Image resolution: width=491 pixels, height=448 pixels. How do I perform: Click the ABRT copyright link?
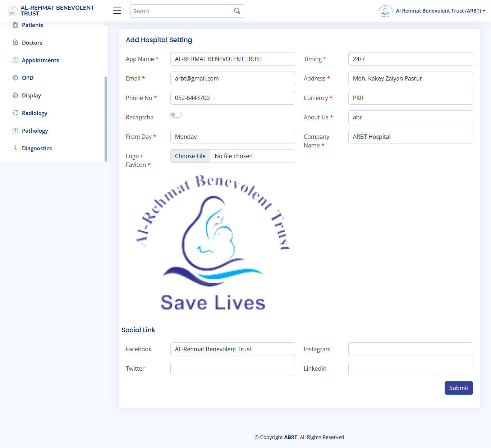point(291,437)
